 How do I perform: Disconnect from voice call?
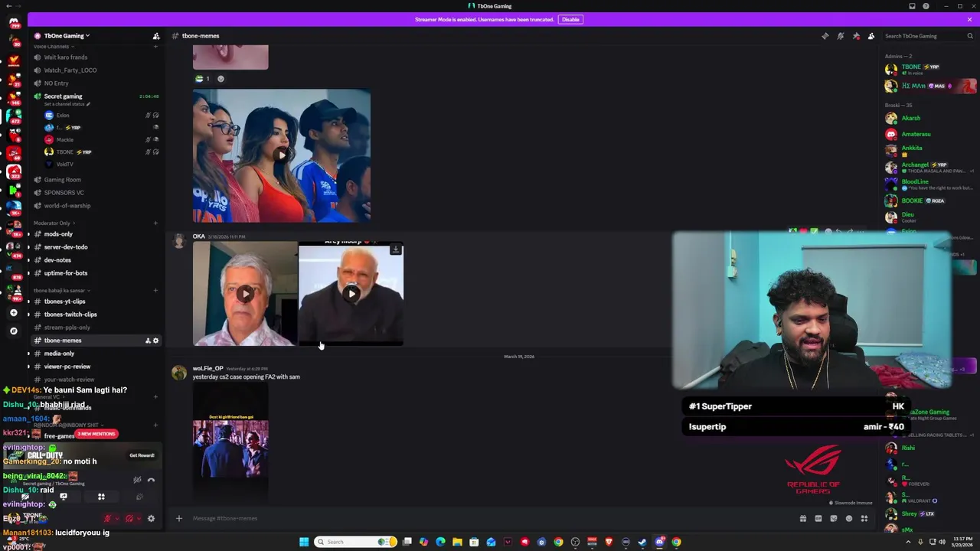(x=151, y=480)
